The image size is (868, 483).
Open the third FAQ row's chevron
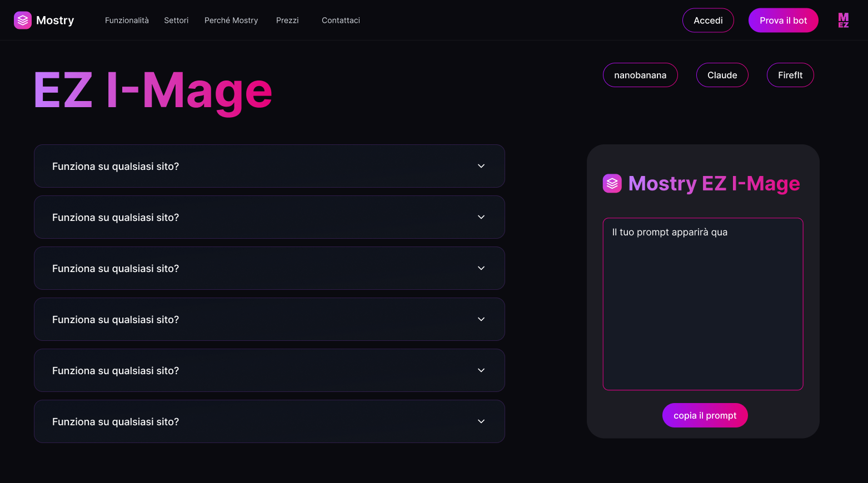coord(481,268)
